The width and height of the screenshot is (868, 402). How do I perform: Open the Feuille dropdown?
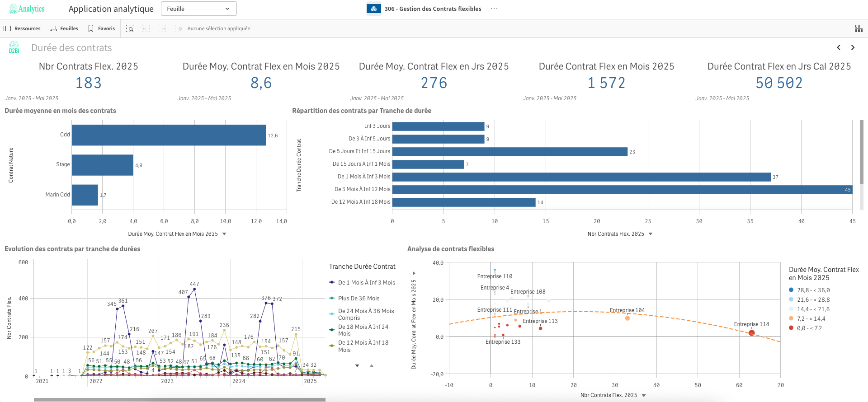tap(198, 9)
